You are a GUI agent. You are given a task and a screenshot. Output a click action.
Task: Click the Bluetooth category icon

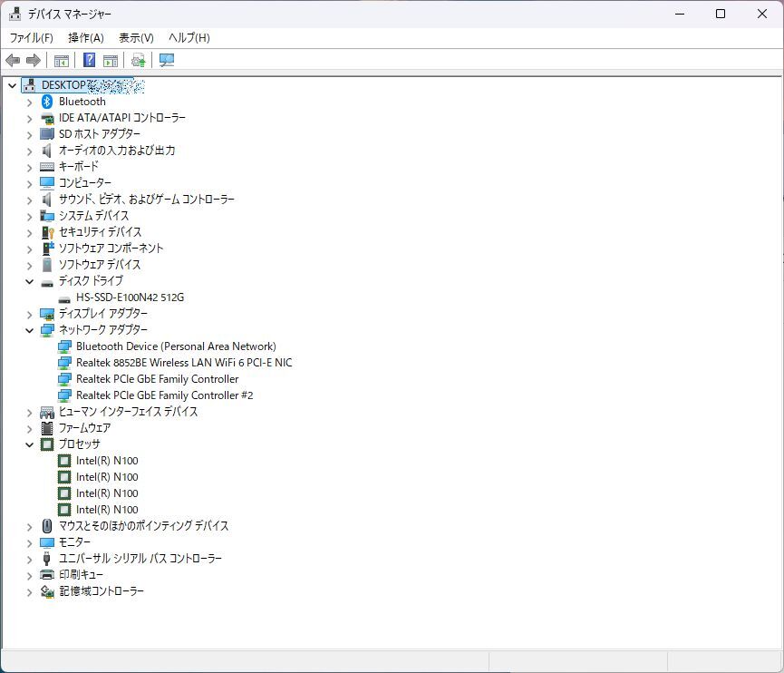pyautogui.click(x=47, y=102)
